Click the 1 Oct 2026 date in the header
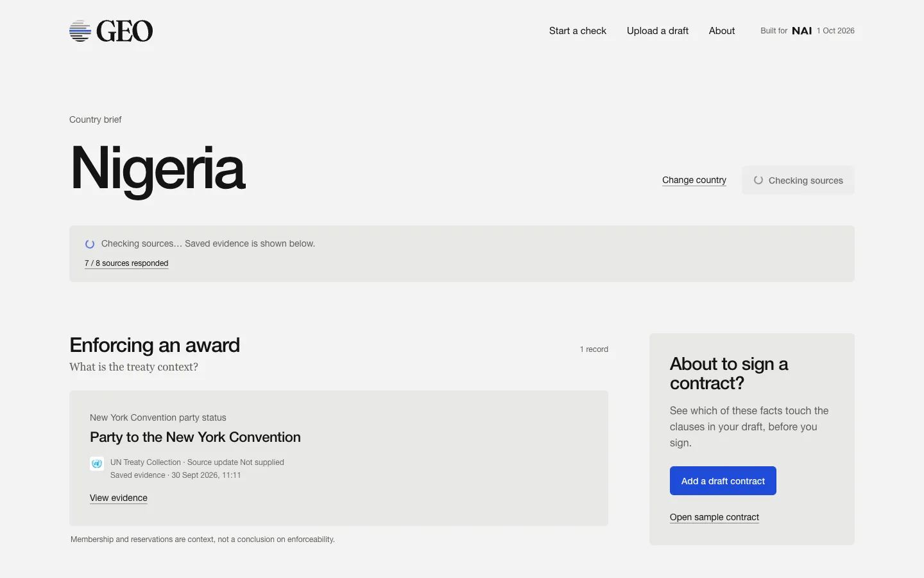Screen dimensions: 924x578 (x=835, y=31)
